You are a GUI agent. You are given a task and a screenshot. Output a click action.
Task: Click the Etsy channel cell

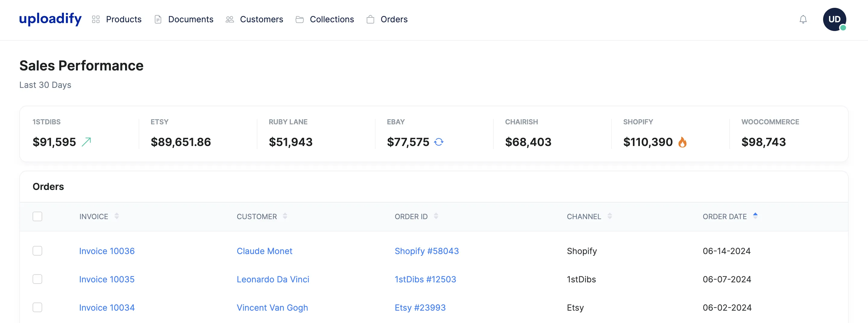[x=575, y=308]
